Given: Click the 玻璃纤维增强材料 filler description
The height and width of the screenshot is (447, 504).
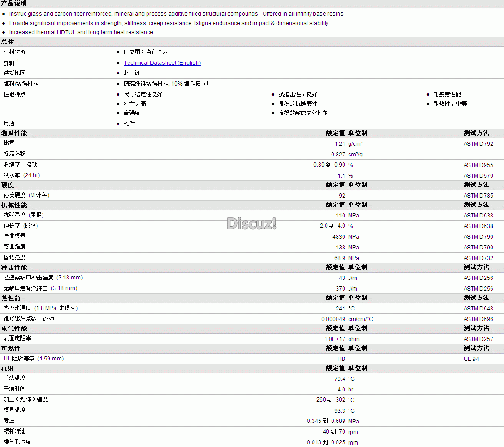Looking at the screenshot, I should (x=167, y=84).
